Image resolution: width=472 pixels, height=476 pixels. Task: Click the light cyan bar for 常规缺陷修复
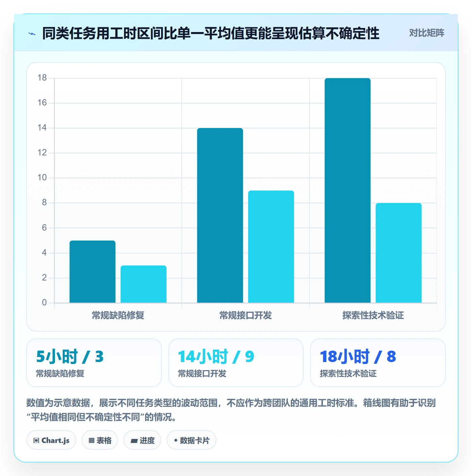point(144,284)
